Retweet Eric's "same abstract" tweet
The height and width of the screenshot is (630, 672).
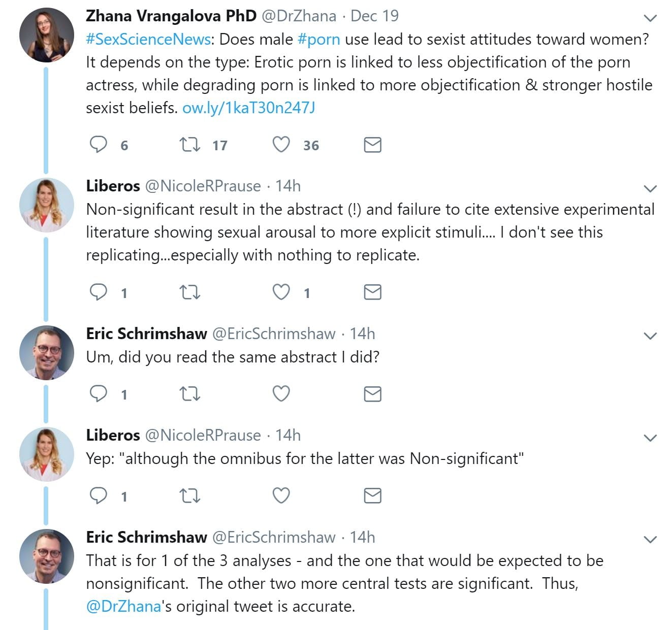(190, 393)
